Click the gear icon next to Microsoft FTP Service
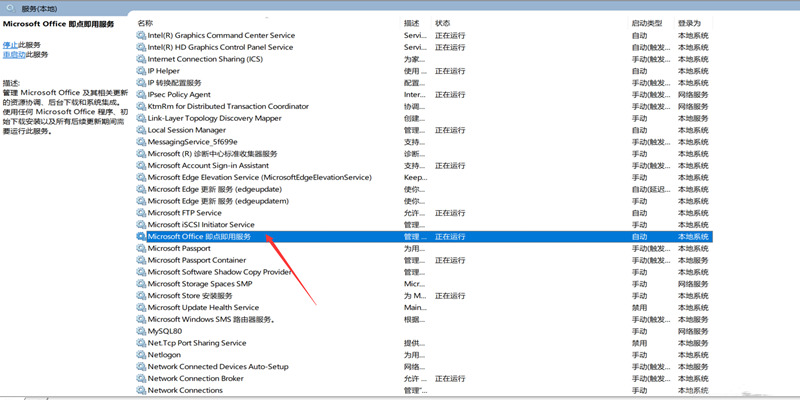Viewport: 800px width, 400px height. point(141,213)
